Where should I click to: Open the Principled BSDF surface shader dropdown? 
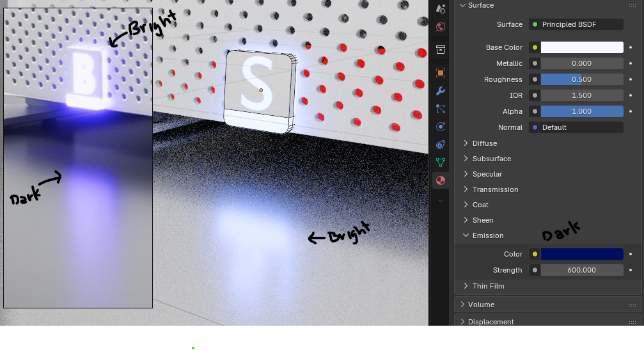tap(576, 24)
